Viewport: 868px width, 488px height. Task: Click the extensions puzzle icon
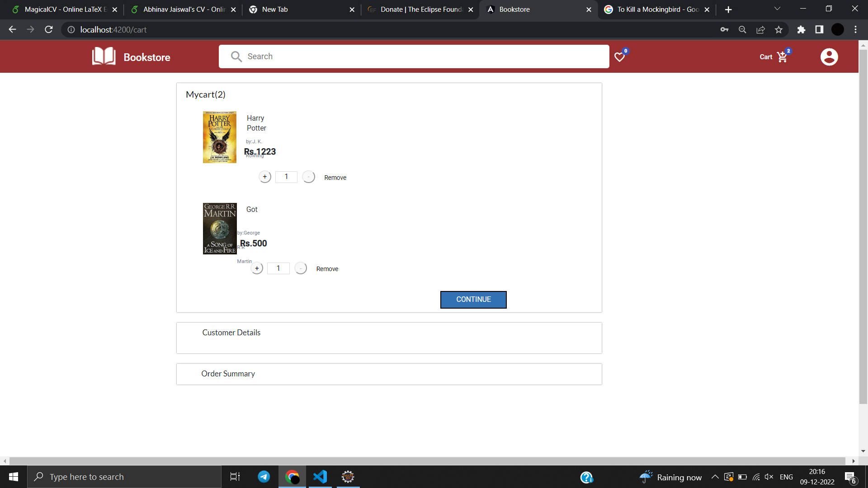[x=802, y=29]
